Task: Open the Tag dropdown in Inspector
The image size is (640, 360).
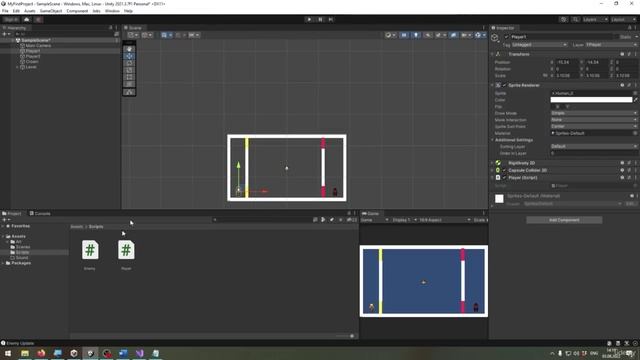Action: click(540, 45)
